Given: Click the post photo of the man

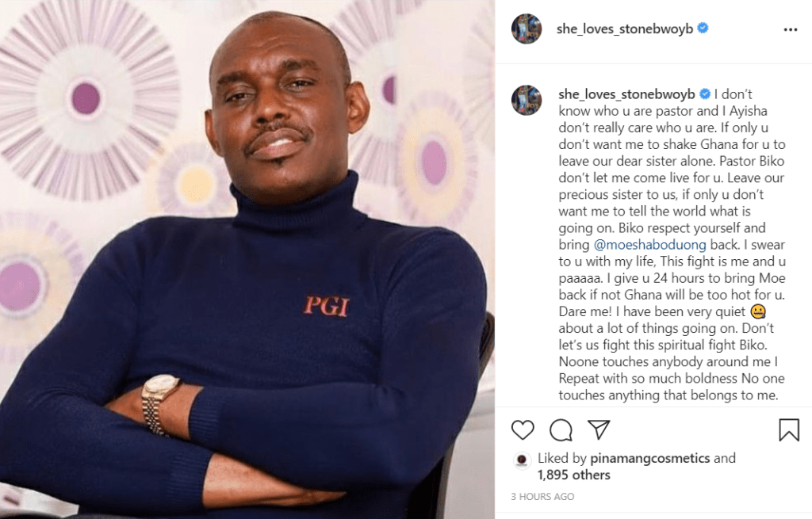Looking at the screenshot, I should click(x=247, y=259).
